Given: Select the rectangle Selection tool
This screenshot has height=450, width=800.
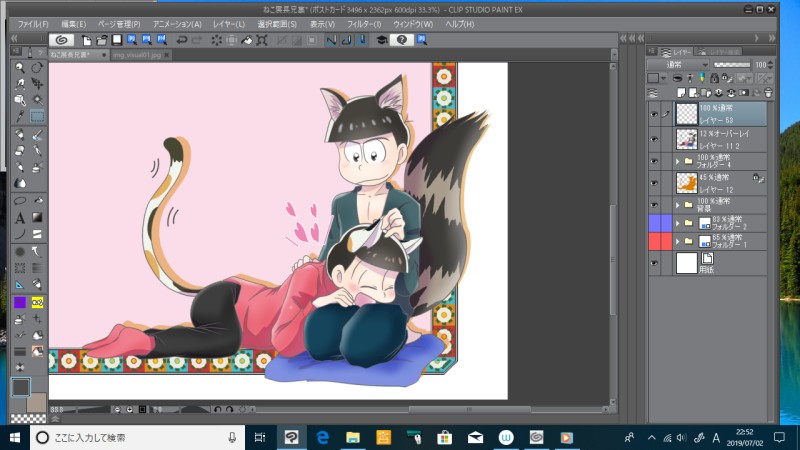Looking at the screenshot, I should point(37,116).
